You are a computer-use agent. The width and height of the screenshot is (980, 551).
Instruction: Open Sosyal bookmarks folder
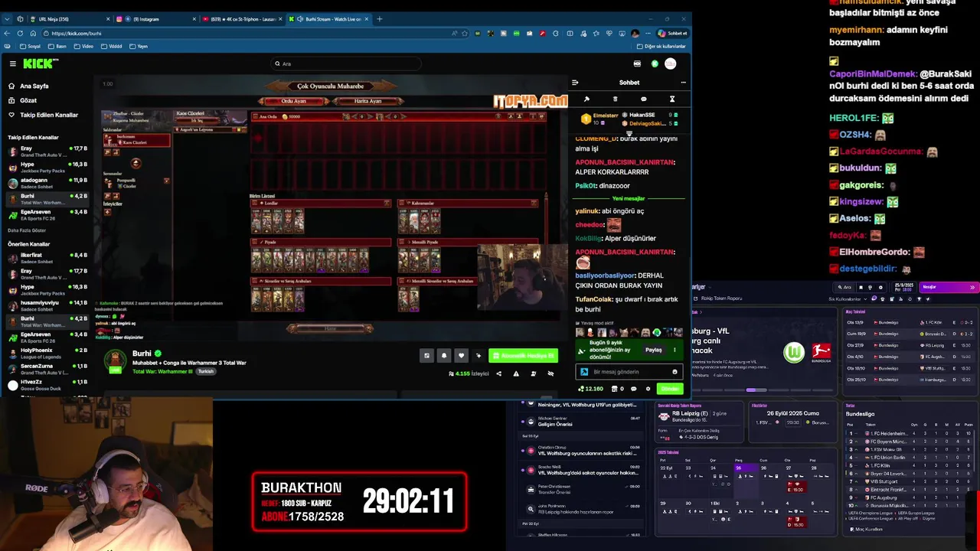pyautogui.click(x=31, y=46)
